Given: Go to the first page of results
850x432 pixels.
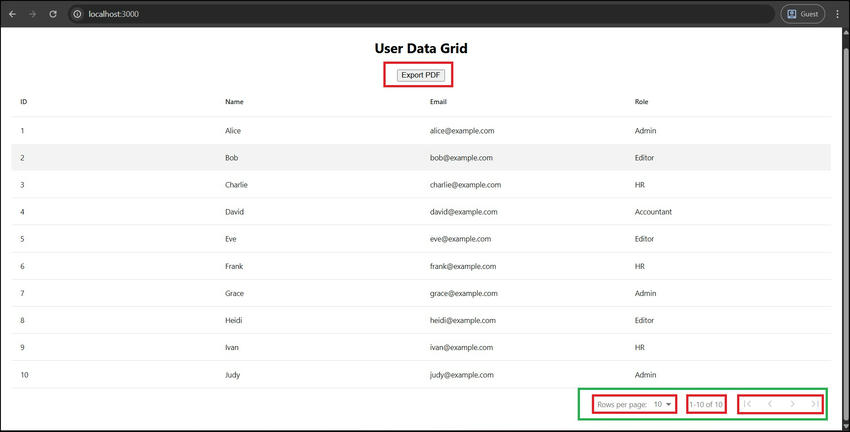Looking at the screenshot, I should (748, 404).
